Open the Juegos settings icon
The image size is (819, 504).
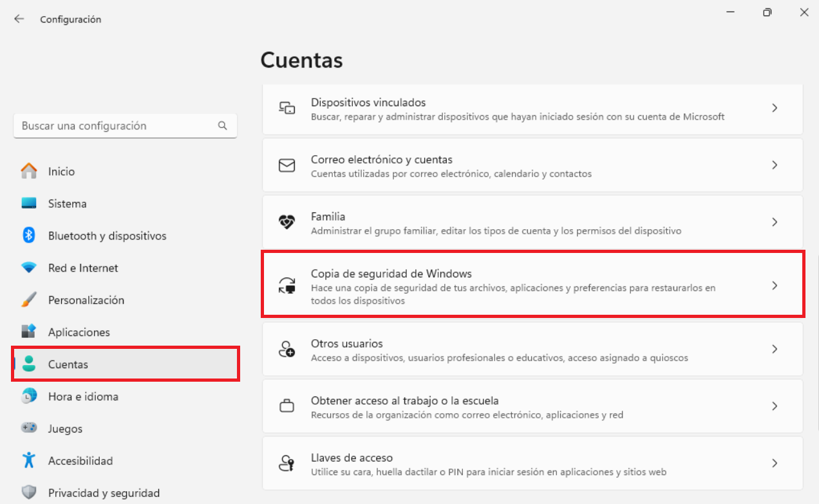click(x=30, y=429)
